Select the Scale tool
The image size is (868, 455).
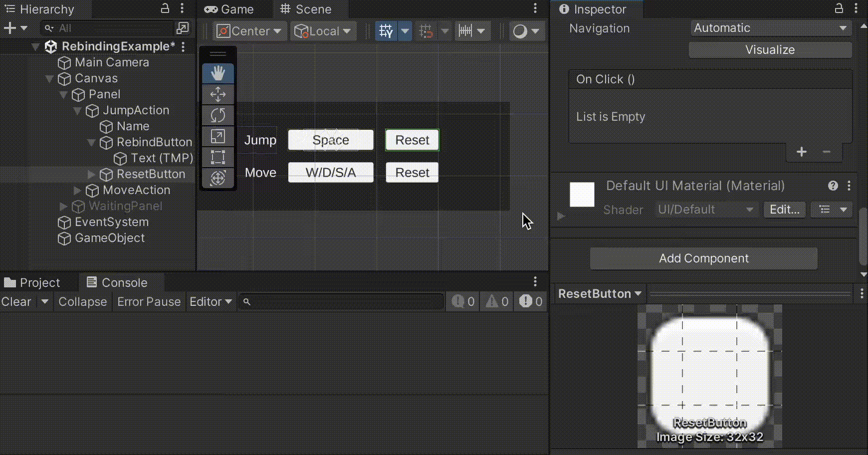click(218, 136)
